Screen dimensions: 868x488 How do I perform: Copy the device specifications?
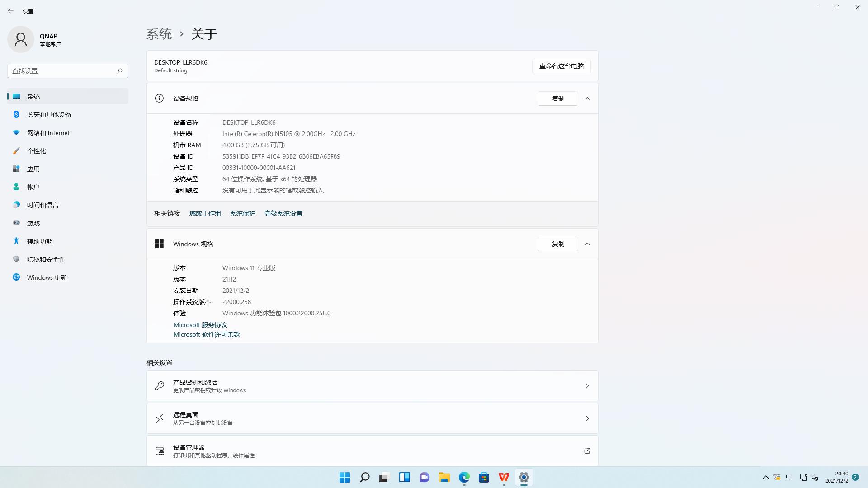(x=557, y=99)
